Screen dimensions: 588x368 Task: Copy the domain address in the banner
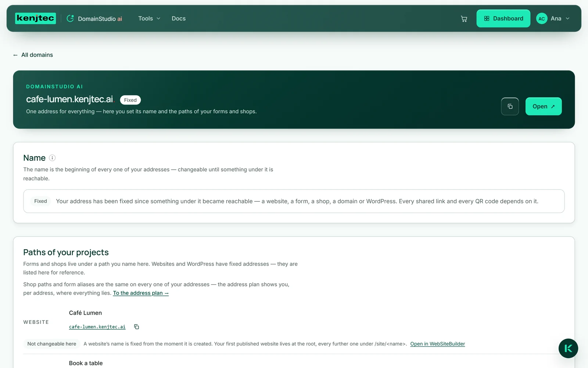click(510, 106)
